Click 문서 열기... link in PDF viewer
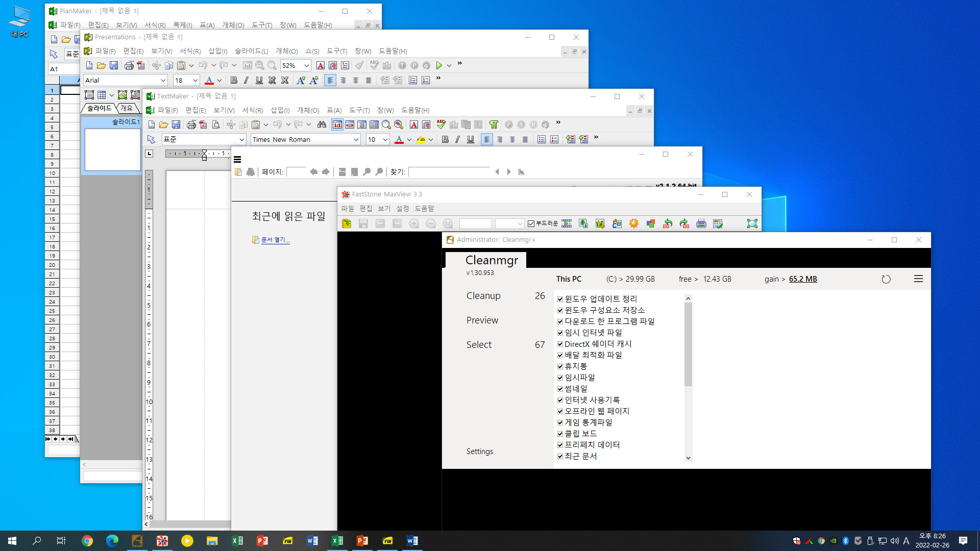The image size is (980, 551). coord(275,240)
